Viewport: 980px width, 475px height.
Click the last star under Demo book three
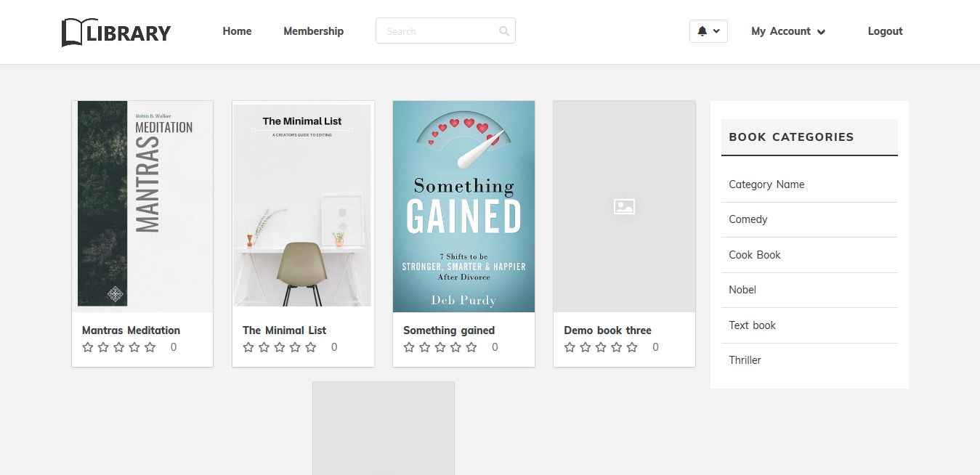pos(632,347)
